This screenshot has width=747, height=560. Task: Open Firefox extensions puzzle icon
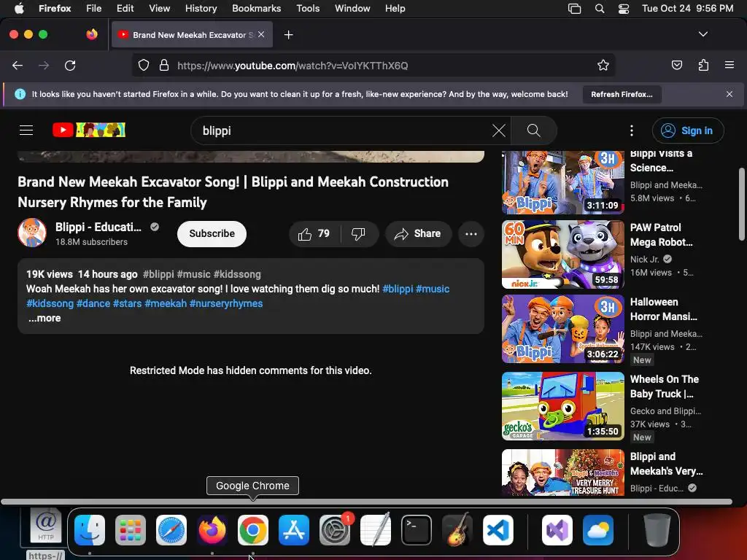click(703, 66)
